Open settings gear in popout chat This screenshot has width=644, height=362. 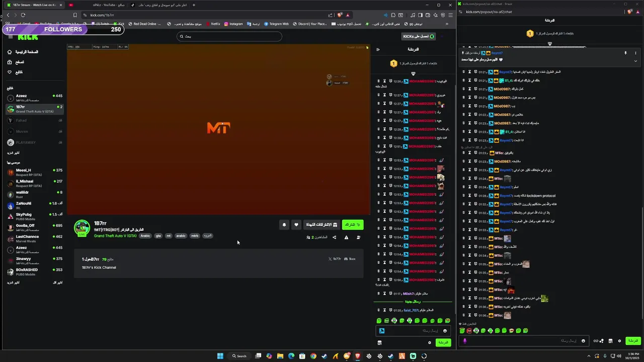619,341
